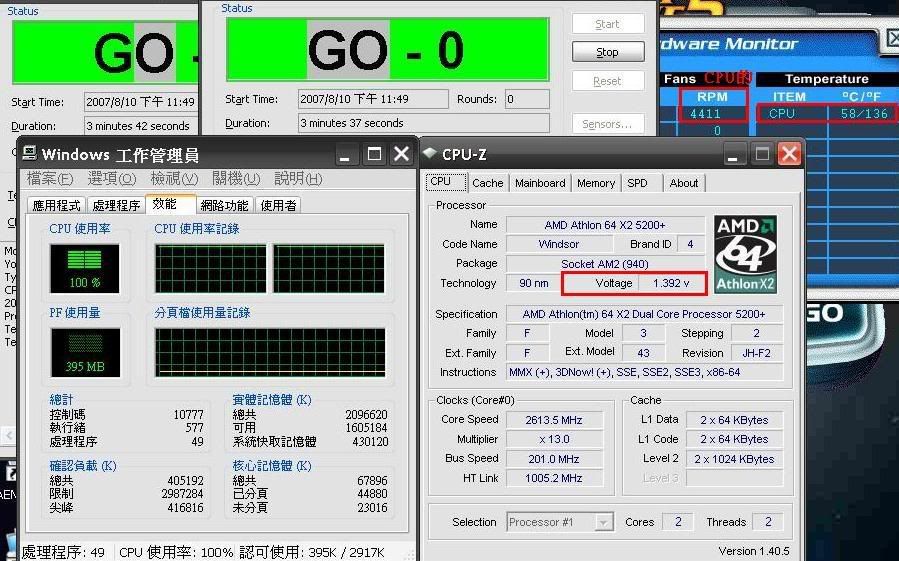
Task: Open the 選項(O) menu in Task Manager
Action: click(x=112, y=179)
